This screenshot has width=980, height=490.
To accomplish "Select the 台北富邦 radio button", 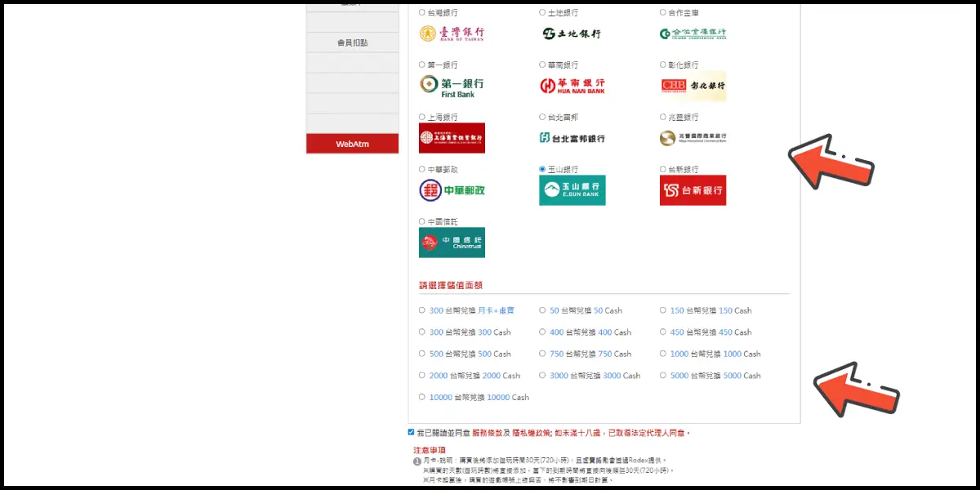I will click(x=543, y=117).
